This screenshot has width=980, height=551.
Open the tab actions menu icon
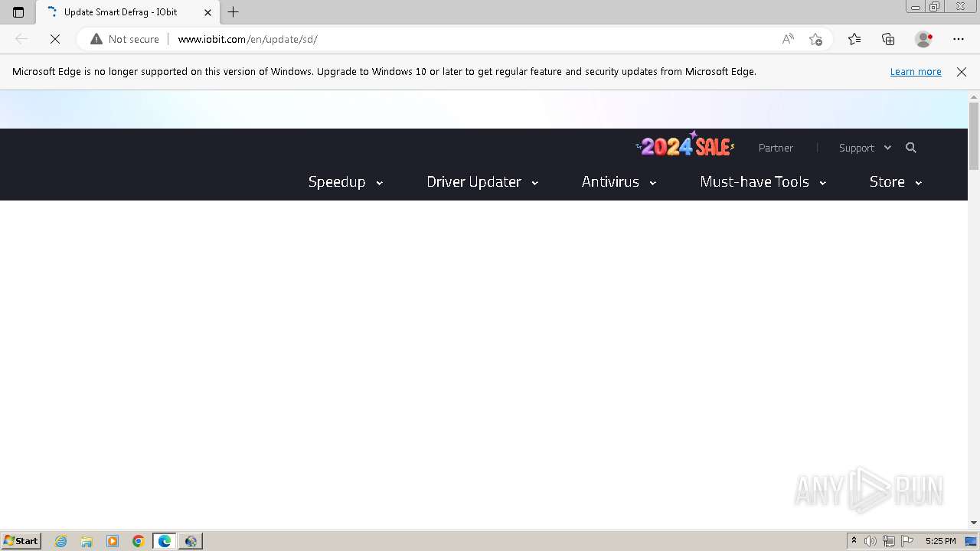click(18, 12)
